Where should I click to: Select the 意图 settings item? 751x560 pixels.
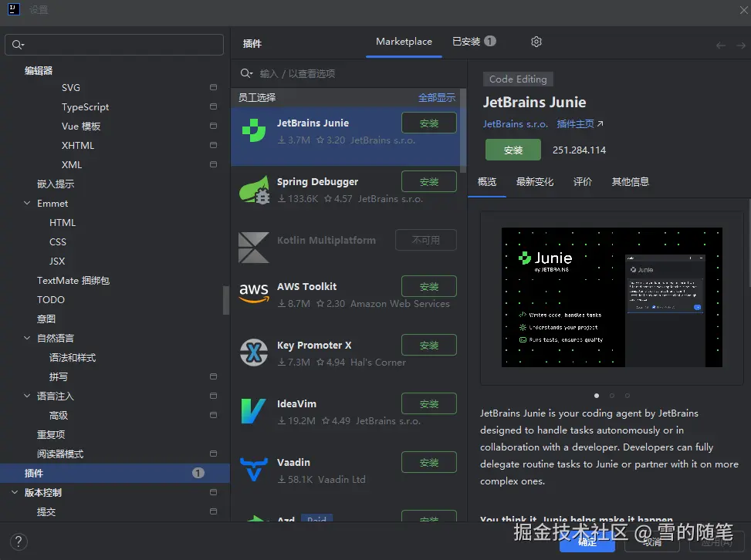46,319
